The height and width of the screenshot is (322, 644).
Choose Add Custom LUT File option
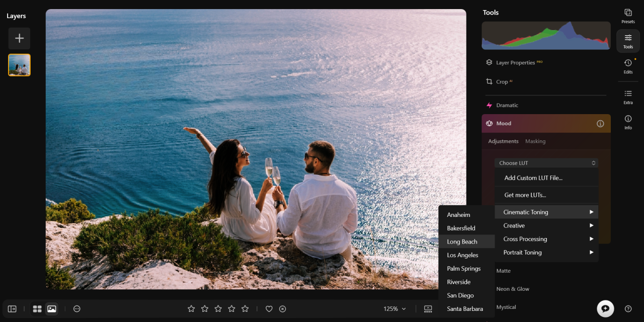tap(547, 178)
